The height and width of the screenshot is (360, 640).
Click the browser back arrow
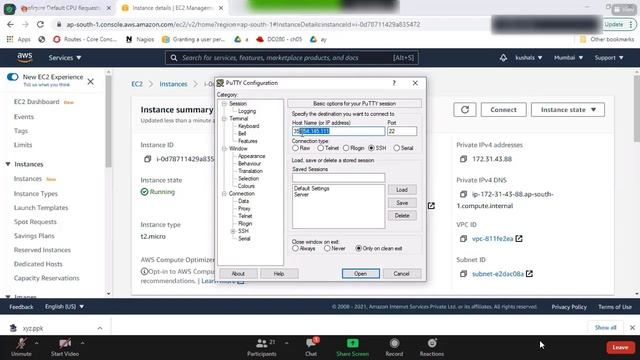pyautogui.click(x=10, y=24)
